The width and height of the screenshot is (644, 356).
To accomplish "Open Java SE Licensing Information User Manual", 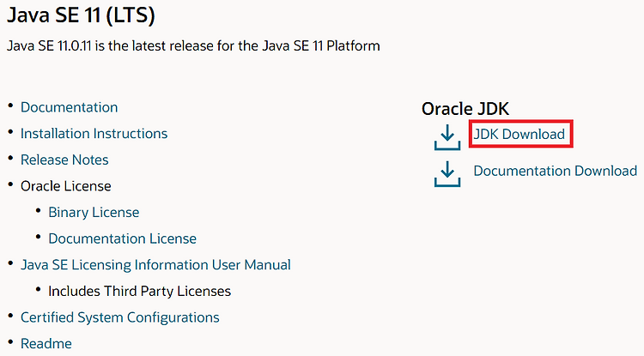I will 155,265.
